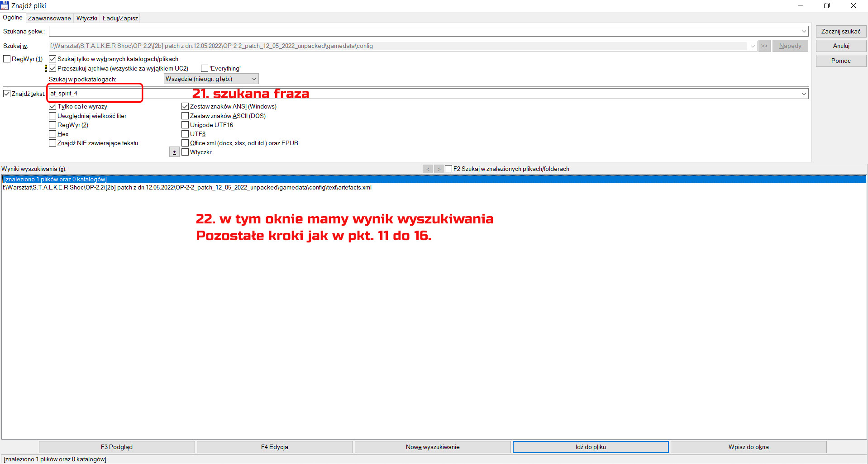Expand the Szukana sekw. history dropdown

pyautogui.click(x=804, y=31)
